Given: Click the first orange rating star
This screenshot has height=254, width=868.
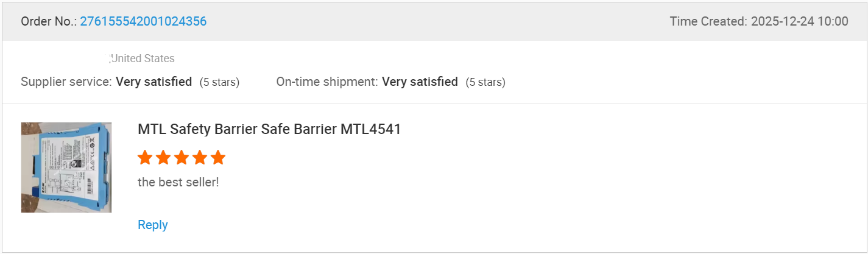Looking at the screenshot, I should [x=145, y=158].
